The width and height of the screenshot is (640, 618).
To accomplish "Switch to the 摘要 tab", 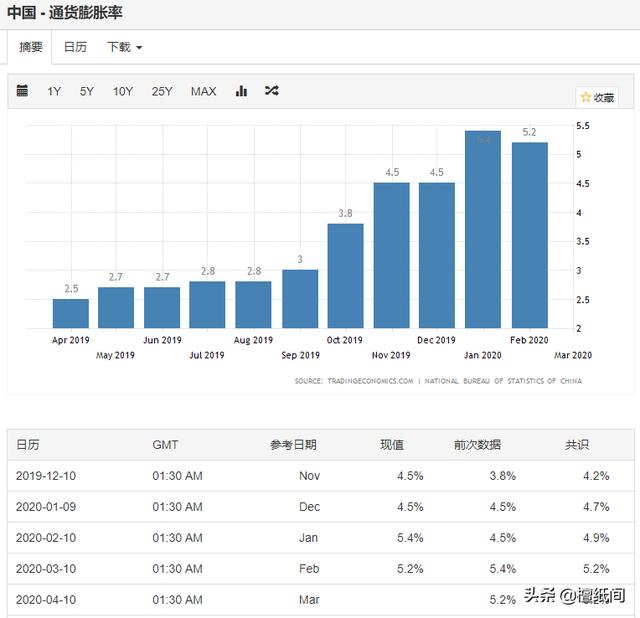I will [31, 47].
